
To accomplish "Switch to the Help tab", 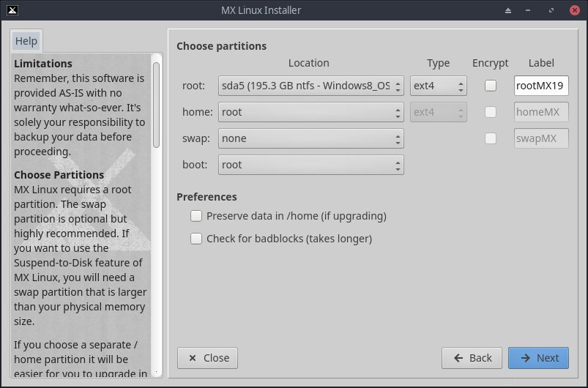I will click(26, 41).
